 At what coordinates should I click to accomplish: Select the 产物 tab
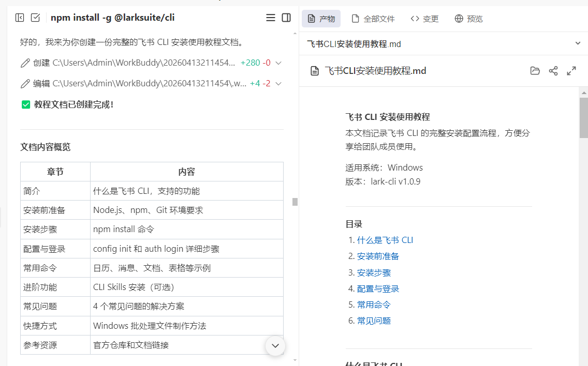coord(321,19)
